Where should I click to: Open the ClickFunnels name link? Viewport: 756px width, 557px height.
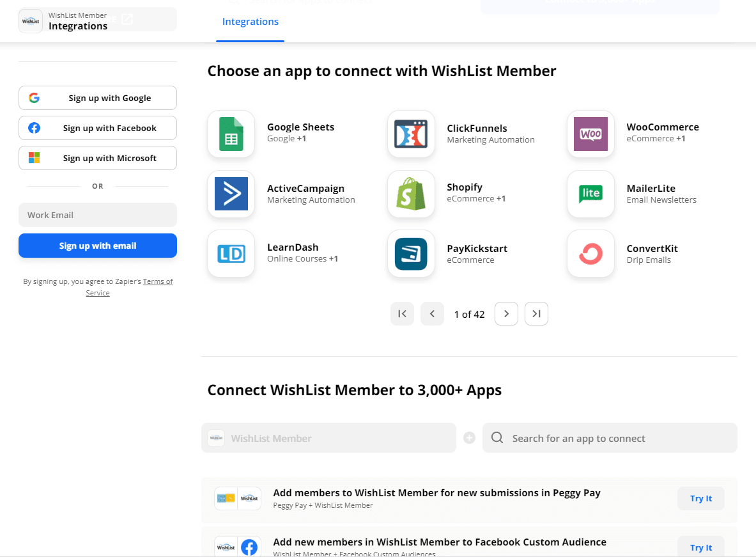tap(477, 129)
